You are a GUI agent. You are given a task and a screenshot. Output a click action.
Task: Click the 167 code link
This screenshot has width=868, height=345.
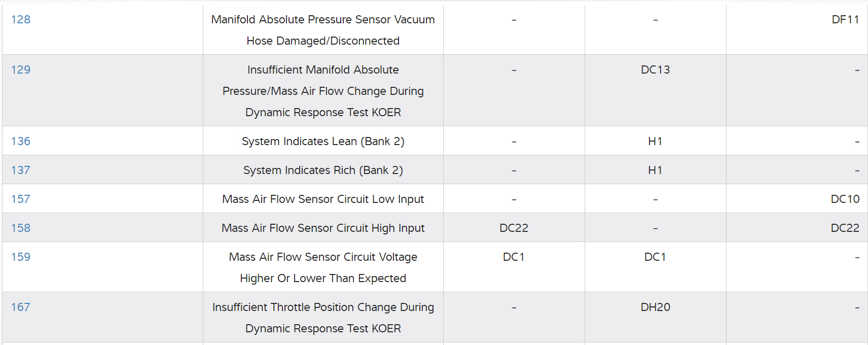point(21,307)
